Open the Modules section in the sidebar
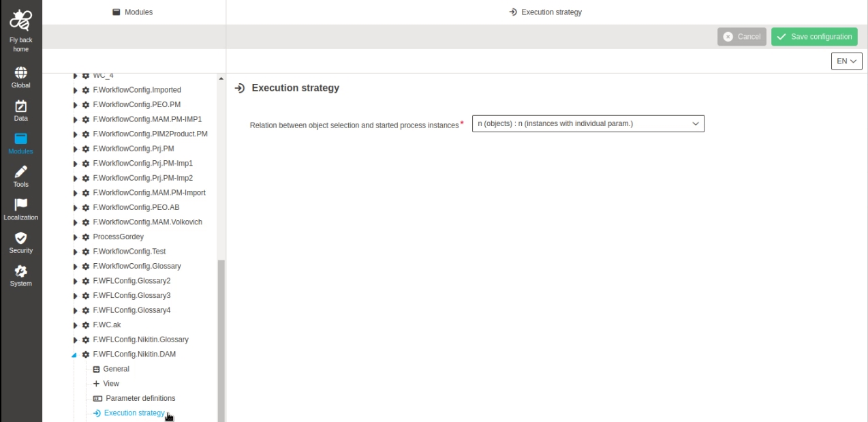This screenshot has width=868, height=422. click(x=20, y=144)
